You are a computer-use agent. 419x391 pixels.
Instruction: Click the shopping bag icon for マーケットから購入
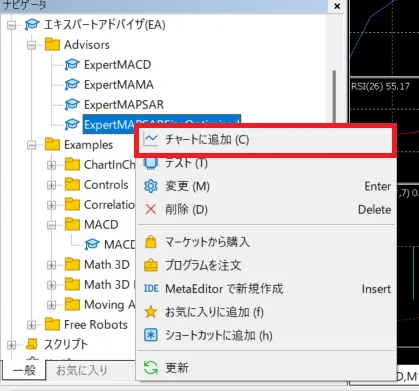pos(151,242)
